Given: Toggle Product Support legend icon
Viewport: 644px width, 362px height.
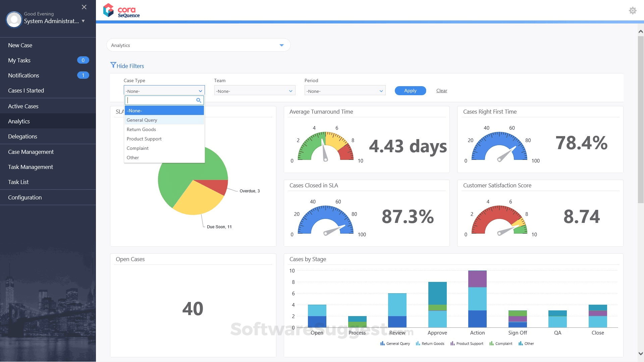Looking at the screenshot, I should [x=452, y=344].
